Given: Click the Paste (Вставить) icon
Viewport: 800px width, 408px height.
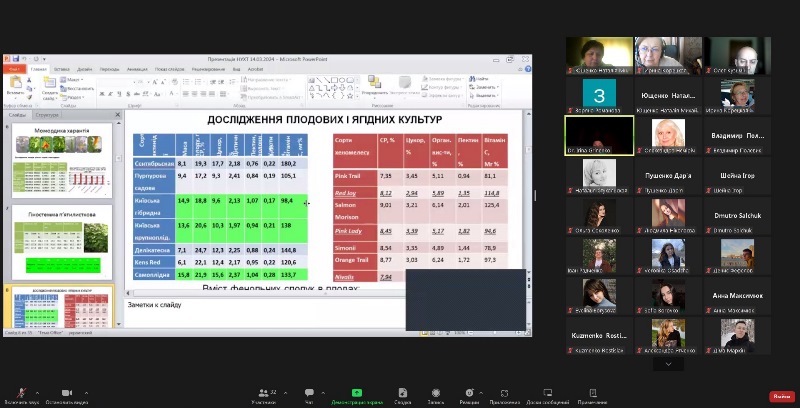Looking at the screenshot, I should 15,83.
